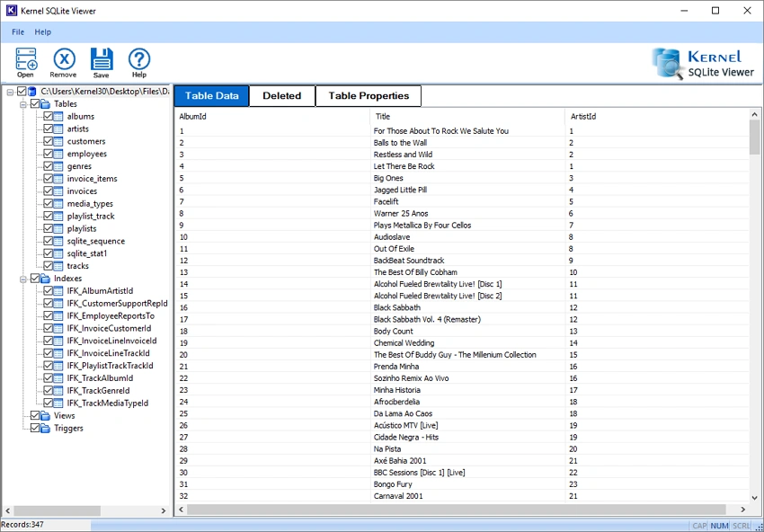Click the 'Audioslave' title cell
764x532 pixels.
[467, 237]
